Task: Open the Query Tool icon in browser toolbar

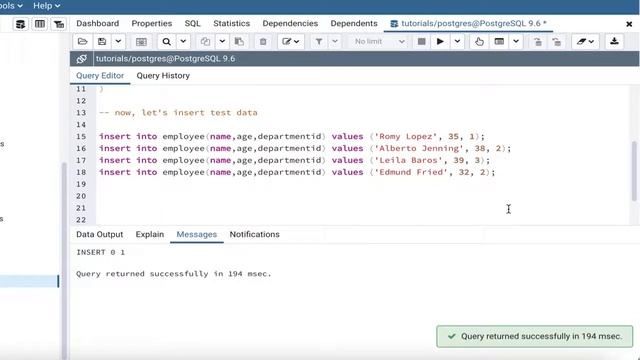Action: (x=20, y=24)
